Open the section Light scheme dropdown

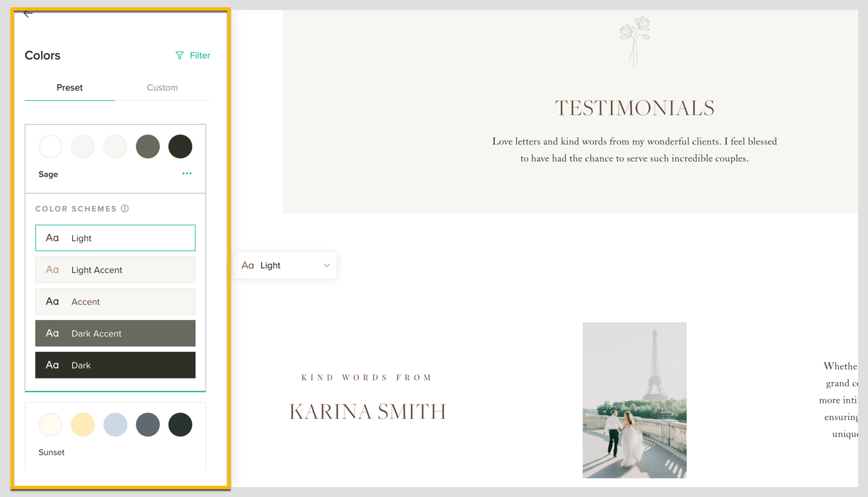[x=285, y=265]
